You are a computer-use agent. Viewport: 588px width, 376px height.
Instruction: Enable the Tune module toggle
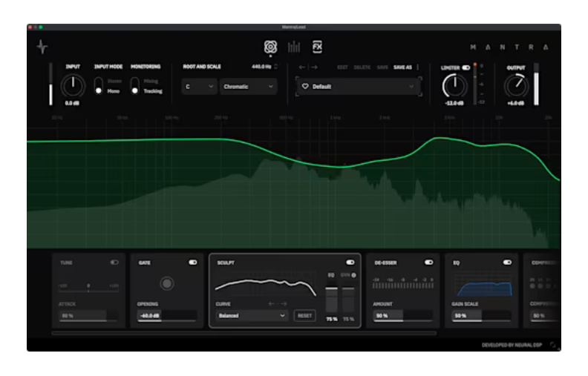click(x=114, y=263)
